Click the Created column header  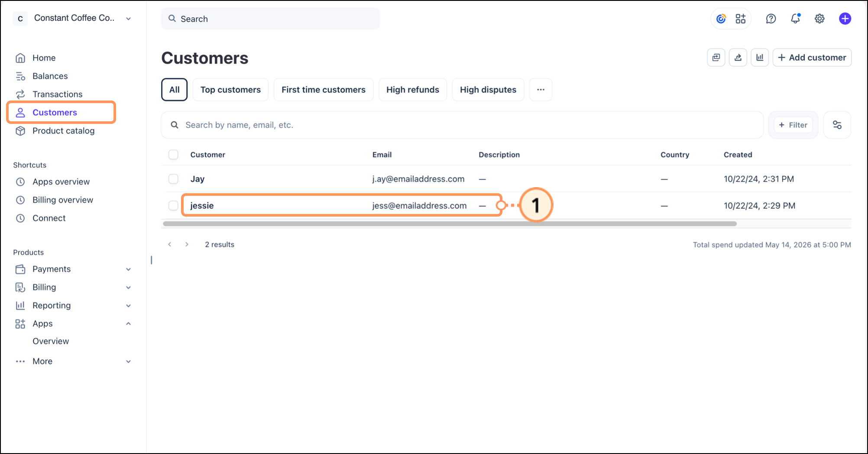tap(738, 155)
